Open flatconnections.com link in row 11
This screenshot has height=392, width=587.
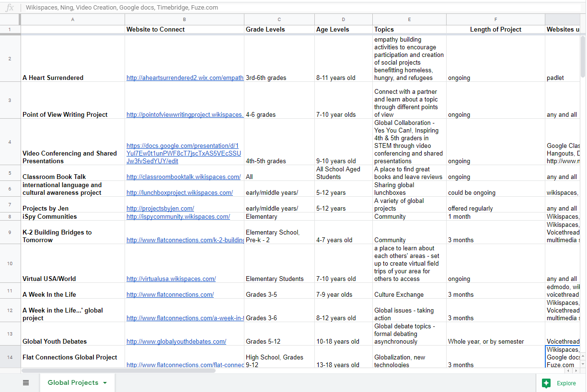tap(170, 294)
